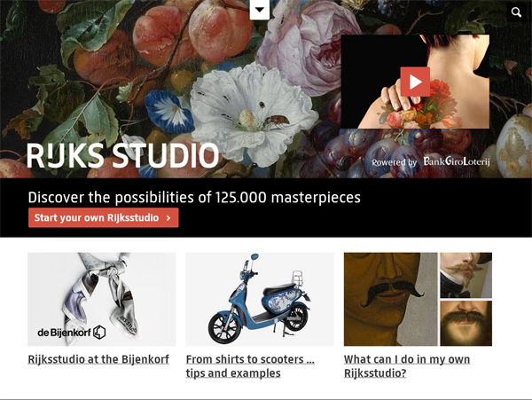Click the white flower in banner painting
Viewport: 532px width, 400px height.
[253, 114]
